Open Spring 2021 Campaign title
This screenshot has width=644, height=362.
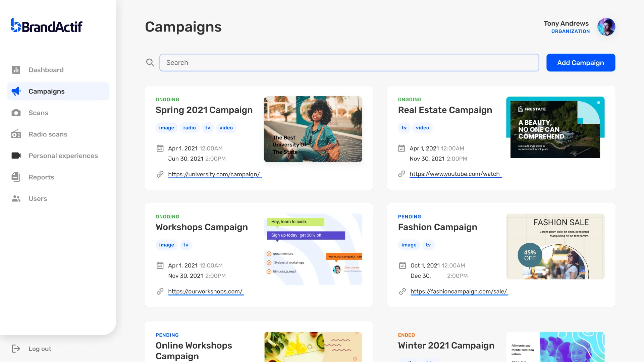tap(204, 110)
